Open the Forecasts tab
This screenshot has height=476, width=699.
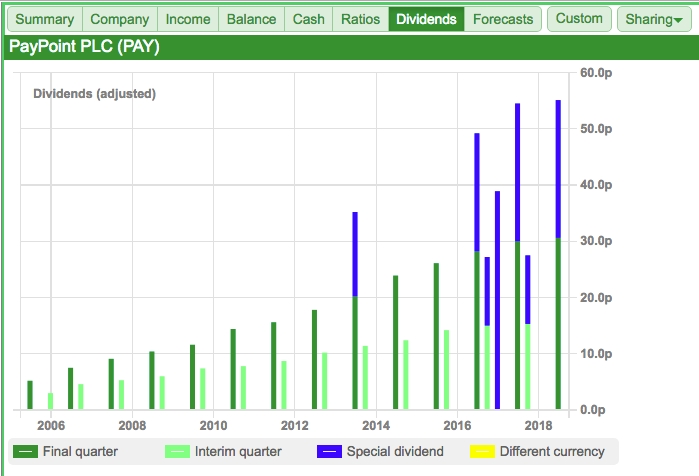(x=503, y=19)
